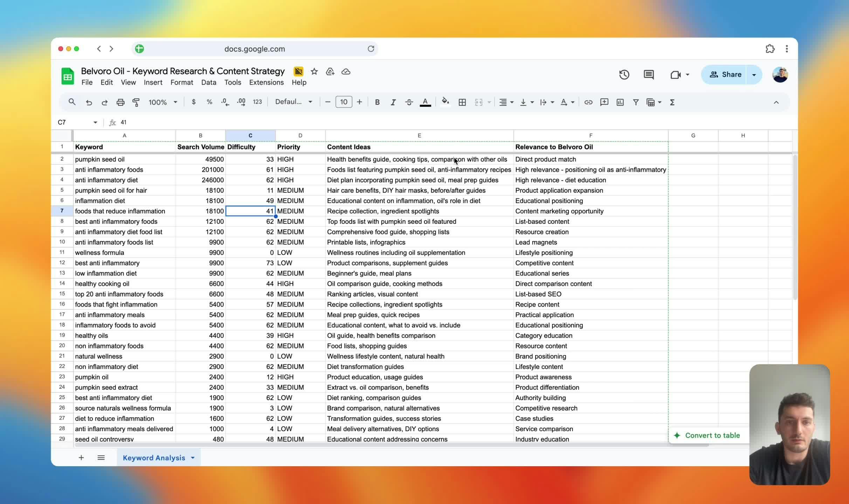Select the cell 'pumpkin seed oil'

coord(124,159)
